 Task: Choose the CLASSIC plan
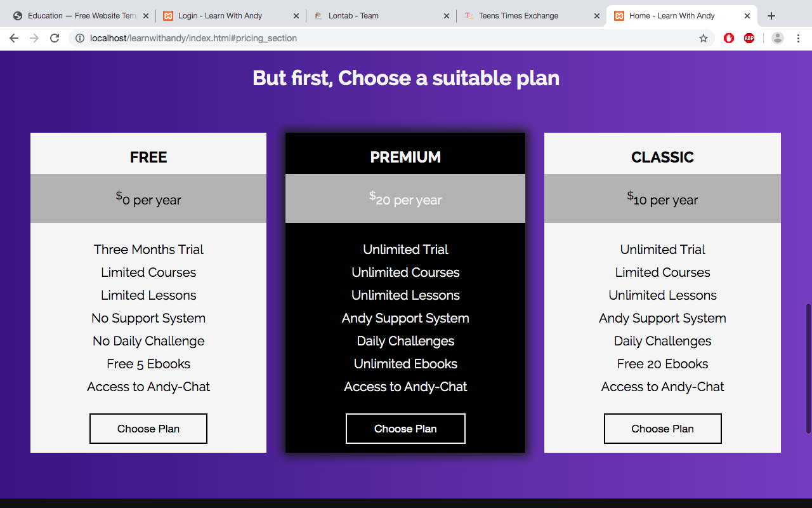(663, 429)
